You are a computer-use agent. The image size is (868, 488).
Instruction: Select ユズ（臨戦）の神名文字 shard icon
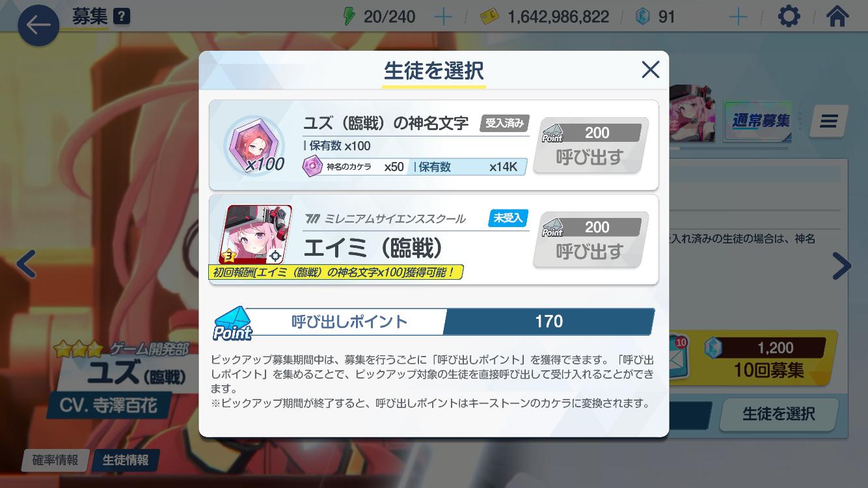point(256,145)
